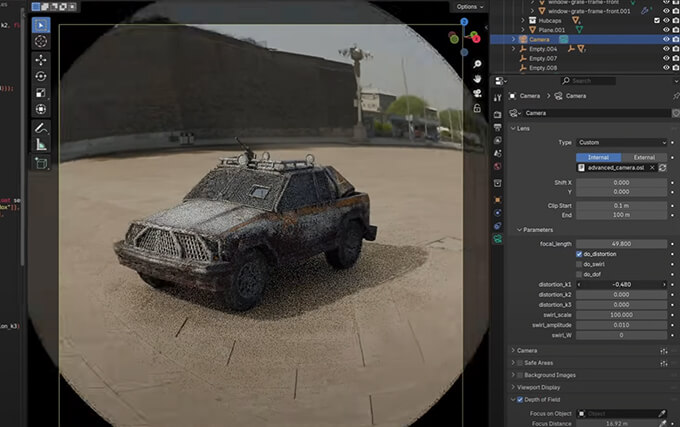Screen dimensions: 680x427
Task: Open the View Layer properties tab
Action: [497, 140]
